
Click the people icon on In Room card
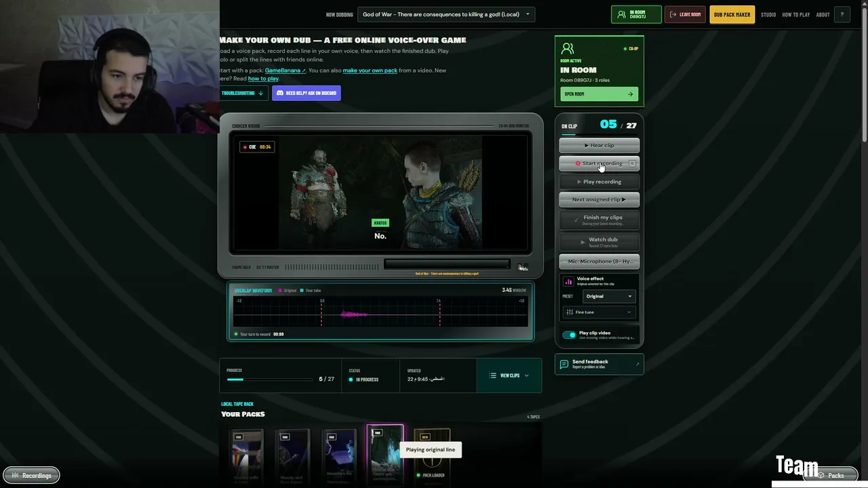pyautogui.click(x=568, y=48)
